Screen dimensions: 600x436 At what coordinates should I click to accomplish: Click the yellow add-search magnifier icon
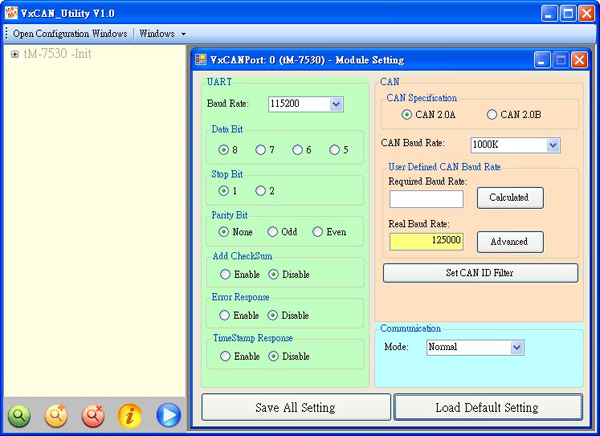pos(56,415)
